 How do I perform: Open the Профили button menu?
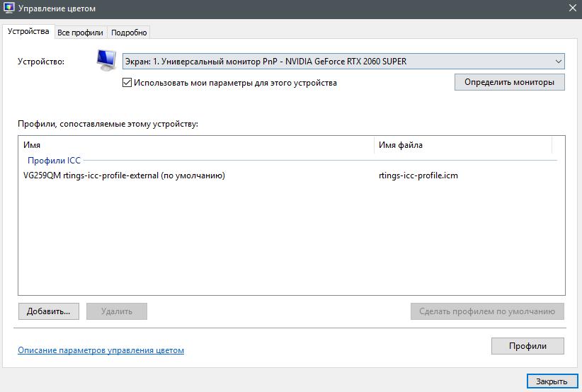[527, 346]
